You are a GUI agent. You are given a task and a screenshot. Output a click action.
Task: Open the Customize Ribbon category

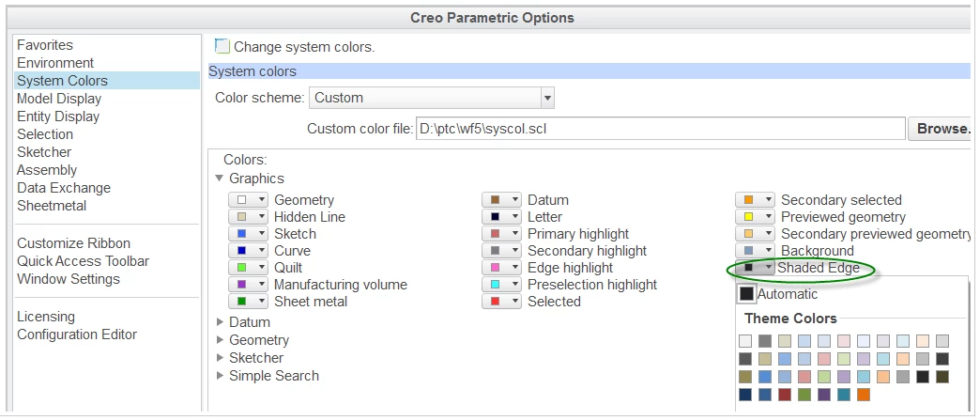75,243
